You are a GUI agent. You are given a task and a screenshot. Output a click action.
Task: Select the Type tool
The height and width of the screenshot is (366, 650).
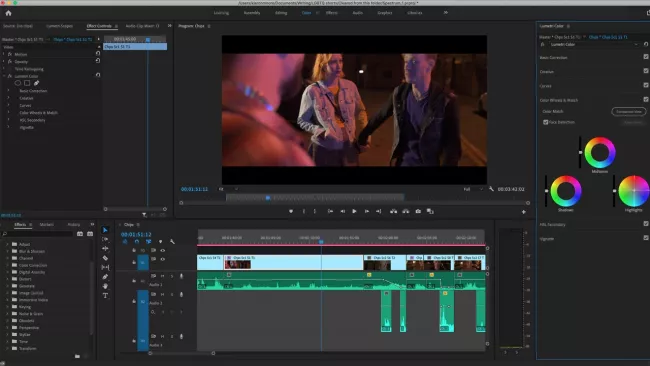click(x=105, y=296)
